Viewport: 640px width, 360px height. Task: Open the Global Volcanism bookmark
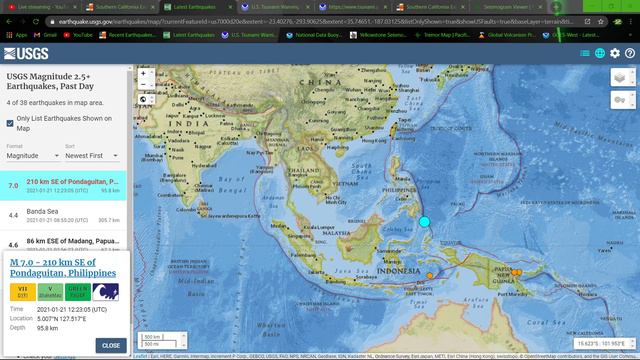click(507, 35)
